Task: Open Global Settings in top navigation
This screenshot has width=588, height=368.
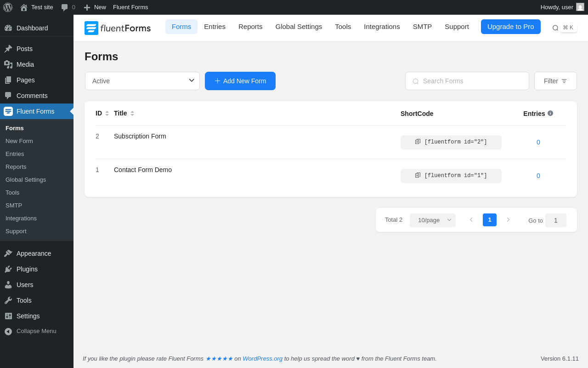Action: [299, 27]
